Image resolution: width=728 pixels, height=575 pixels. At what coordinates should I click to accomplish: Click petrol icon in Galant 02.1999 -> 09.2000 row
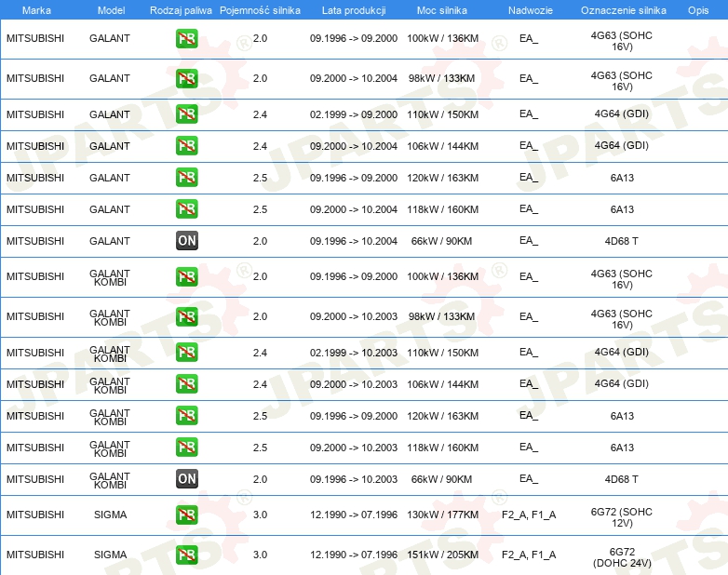tap(186, 114)
